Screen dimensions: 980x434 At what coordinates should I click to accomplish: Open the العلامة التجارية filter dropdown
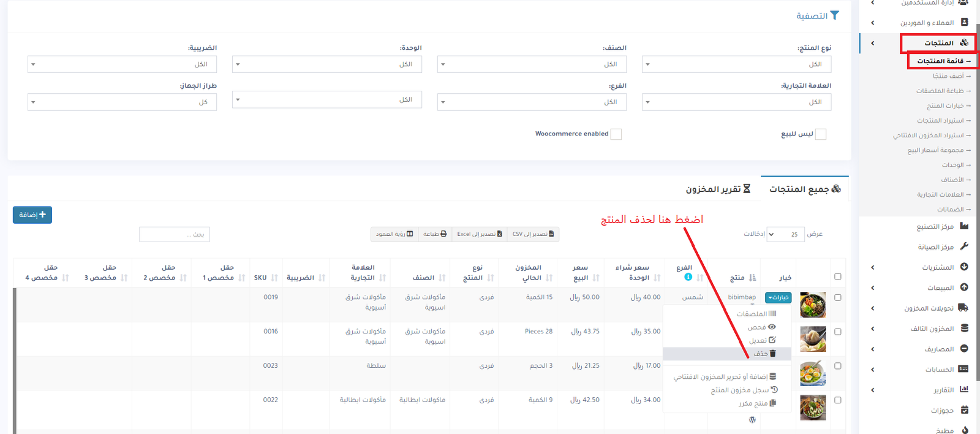[736, 102]
